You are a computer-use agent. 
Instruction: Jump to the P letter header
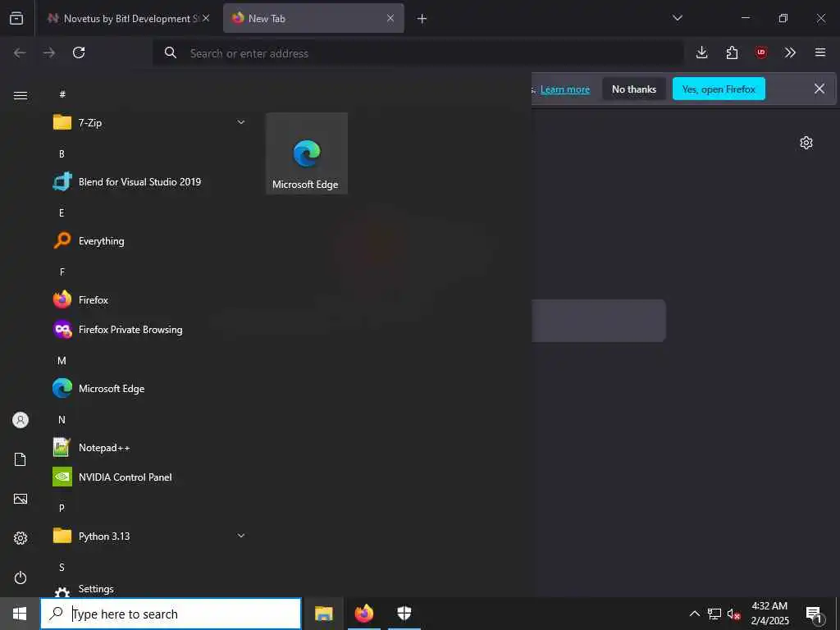click(62, 508)
